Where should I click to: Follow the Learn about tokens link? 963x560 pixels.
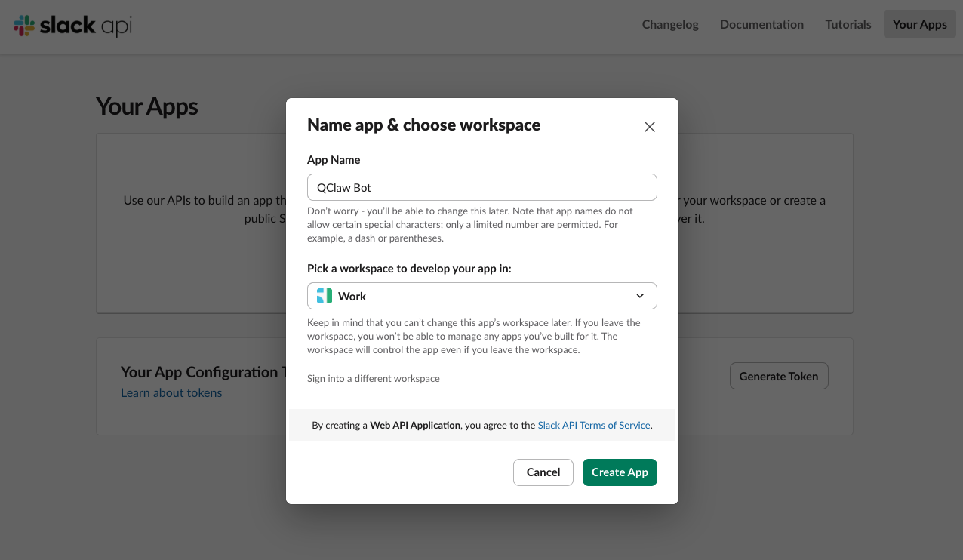pos(171,393)
